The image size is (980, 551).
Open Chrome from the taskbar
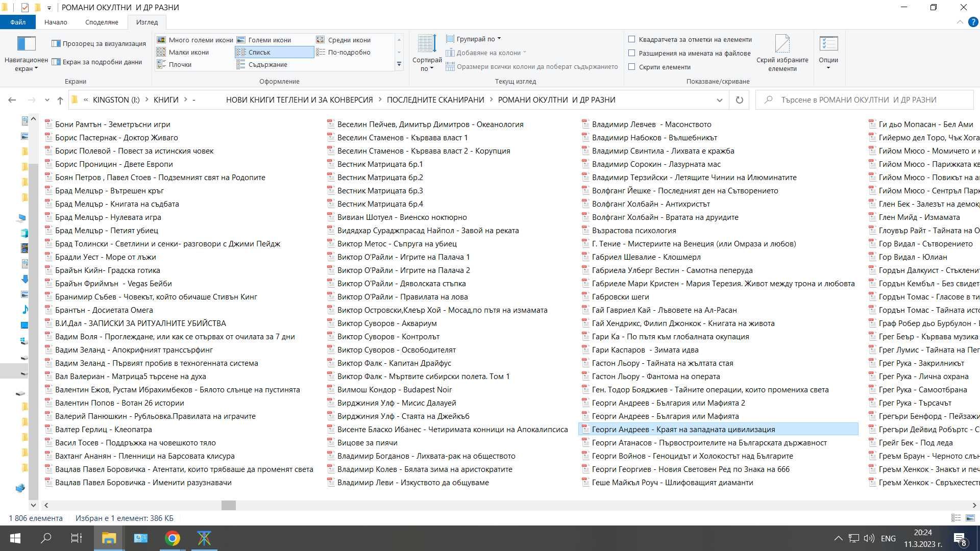pos(173,538)
